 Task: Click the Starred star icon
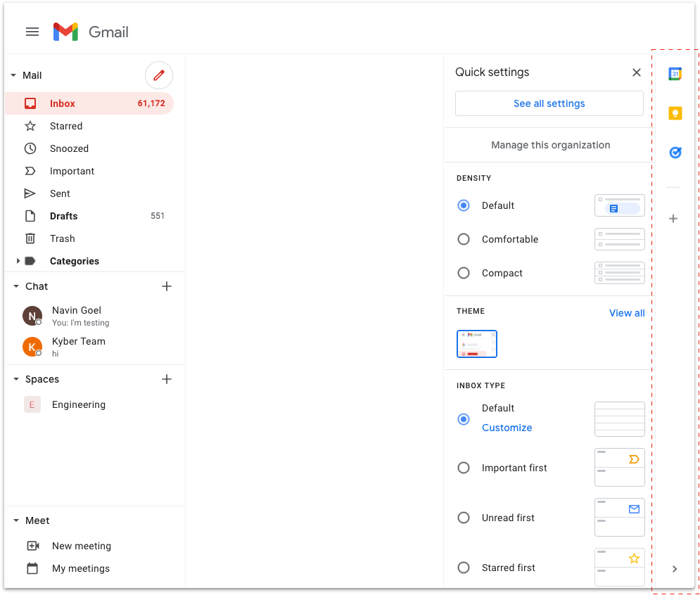click(x=30, y=126)
